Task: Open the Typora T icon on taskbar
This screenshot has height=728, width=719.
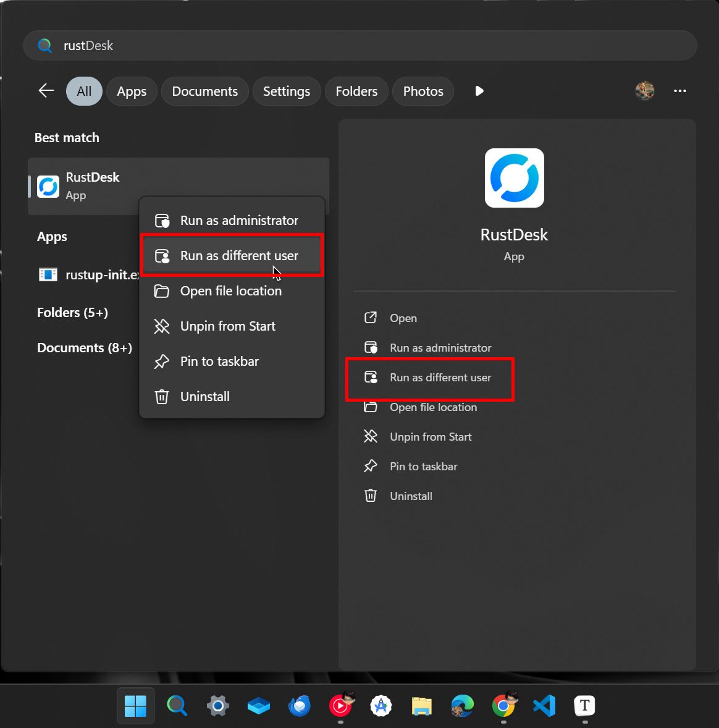Action: click(x=585, y=706)
